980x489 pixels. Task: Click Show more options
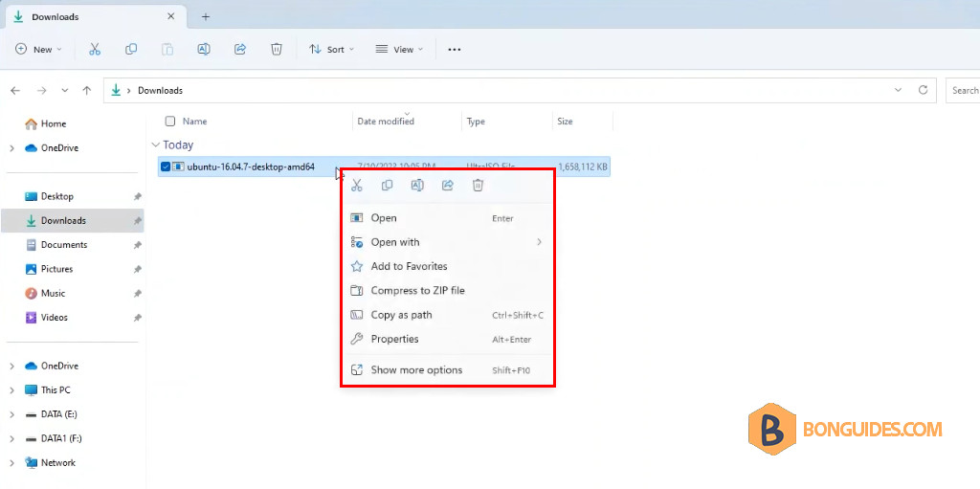point(448,370)
